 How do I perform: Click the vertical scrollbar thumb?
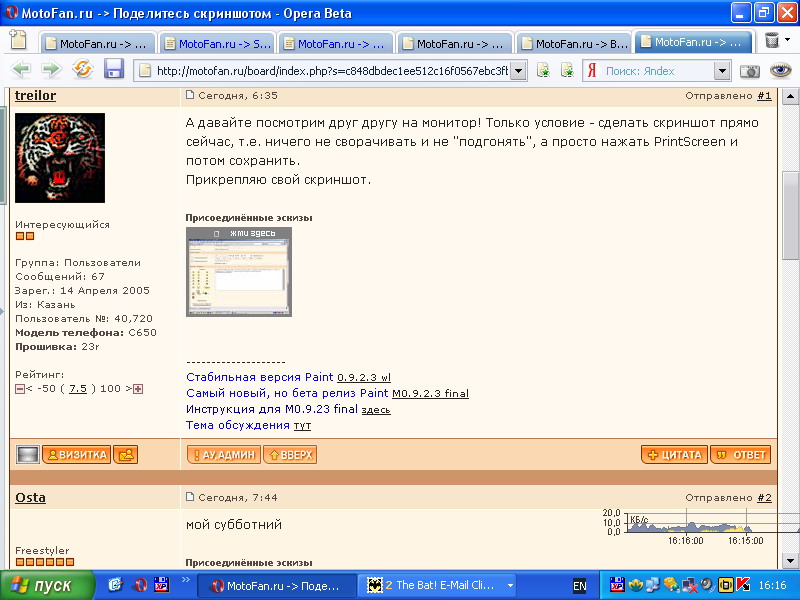[790, 216]
